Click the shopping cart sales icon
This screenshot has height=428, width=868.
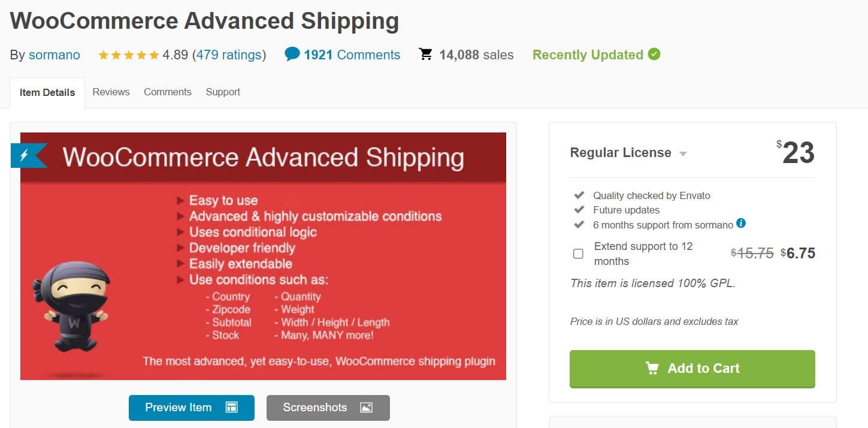point(426,53)
